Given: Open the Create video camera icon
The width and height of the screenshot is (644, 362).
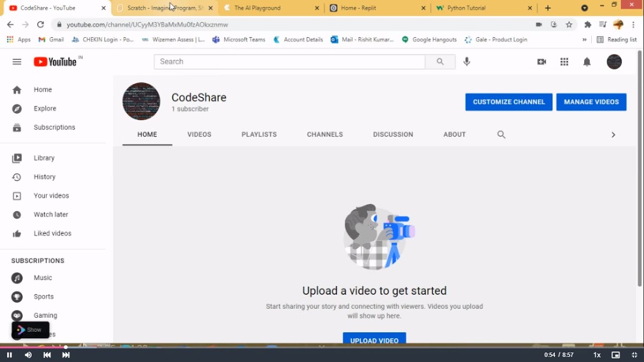Looking at the screenshot, I should pyautogui.click(x=541, y=62).
